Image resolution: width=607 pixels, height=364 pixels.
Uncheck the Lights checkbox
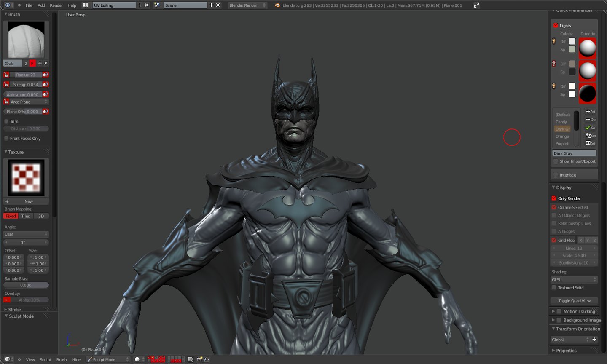[x=556, y=25]
